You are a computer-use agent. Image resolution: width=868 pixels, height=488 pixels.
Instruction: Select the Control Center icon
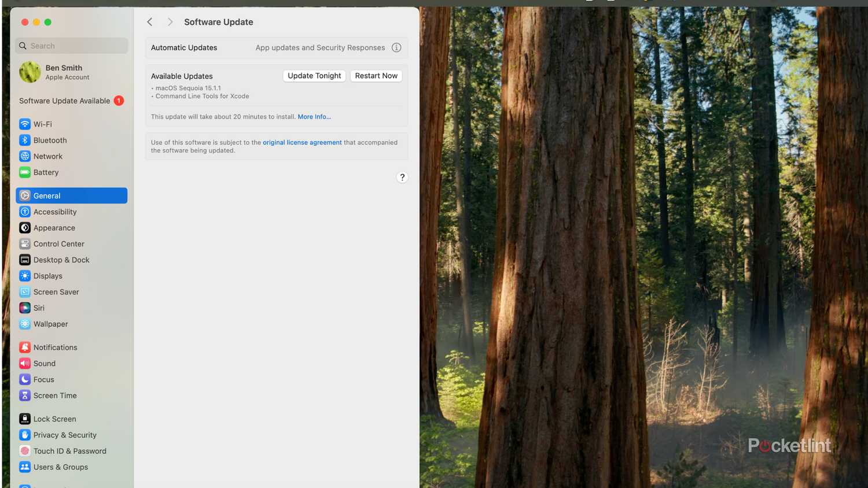click(25, 244)
